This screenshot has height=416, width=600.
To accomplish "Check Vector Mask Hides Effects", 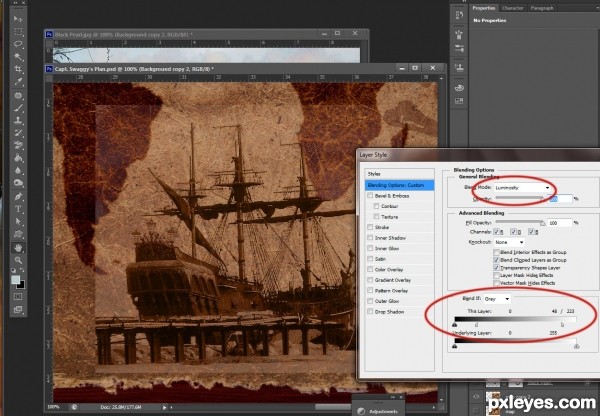I will (496, 283).
